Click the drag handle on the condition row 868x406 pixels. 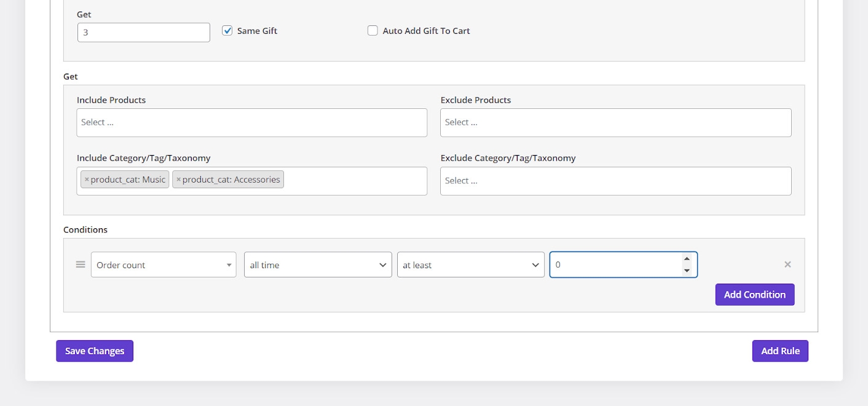(81, 265)
